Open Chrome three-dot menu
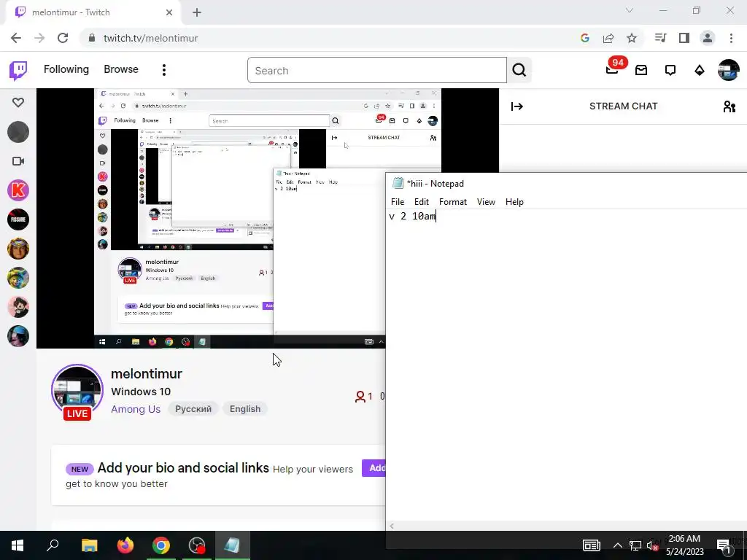 click(x=731, y=38)
